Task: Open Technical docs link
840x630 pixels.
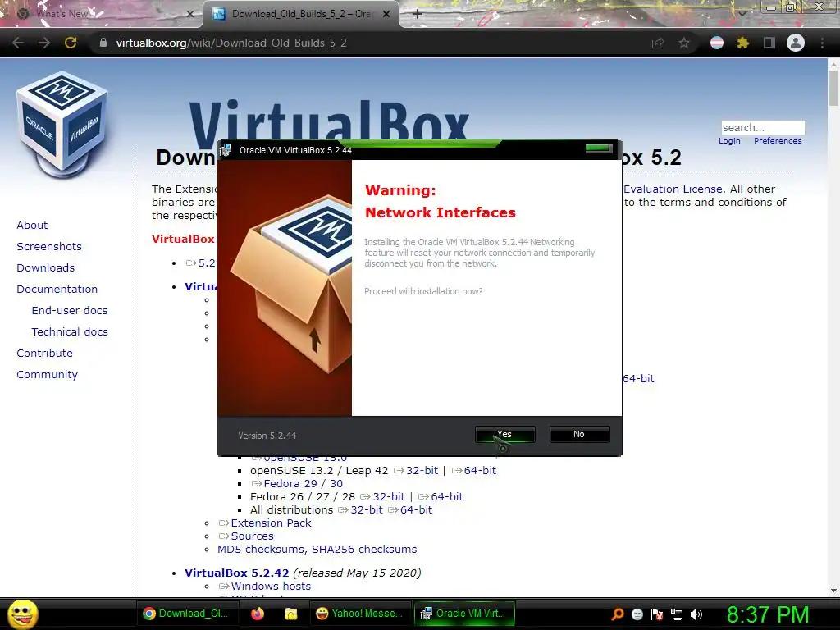Action: coord(70,332)
